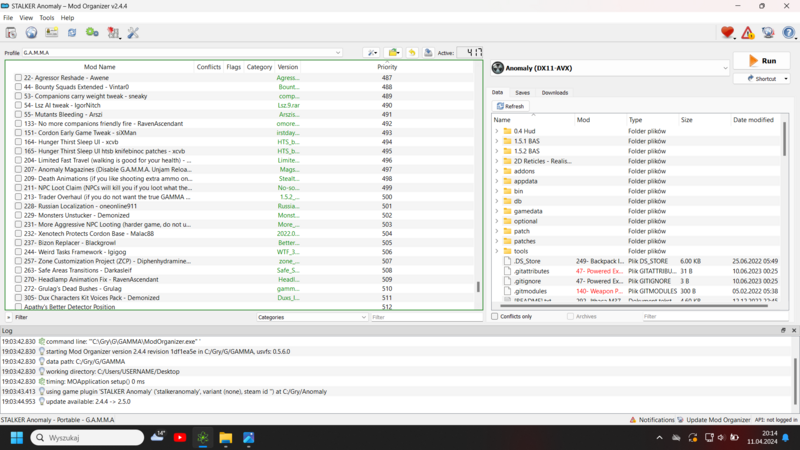Expand the addons folder tree node
Viewport: 800px width, 450px height.
point(497,171)
